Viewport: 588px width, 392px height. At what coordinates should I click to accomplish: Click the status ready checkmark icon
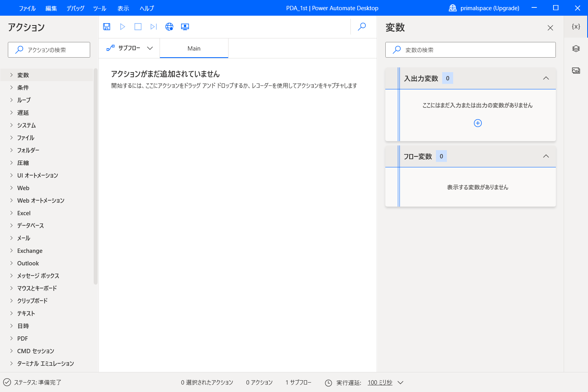pyautogui.click(x=7, y=382)
